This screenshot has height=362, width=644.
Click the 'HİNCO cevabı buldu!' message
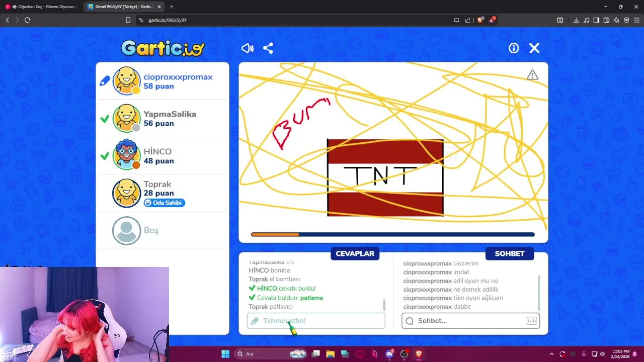pyautogui.click(x=282, y=289)
